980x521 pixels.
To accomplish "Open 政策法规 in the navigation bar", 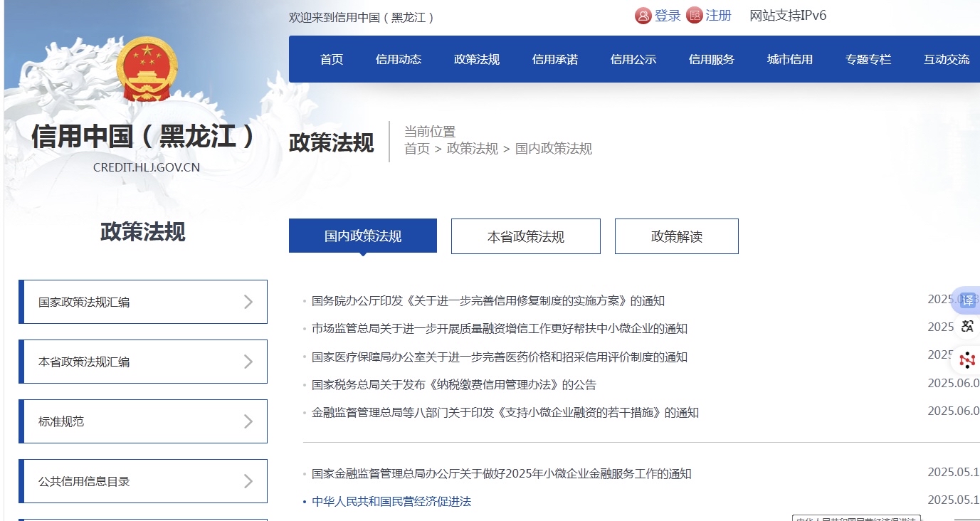I will pos(477,60).
